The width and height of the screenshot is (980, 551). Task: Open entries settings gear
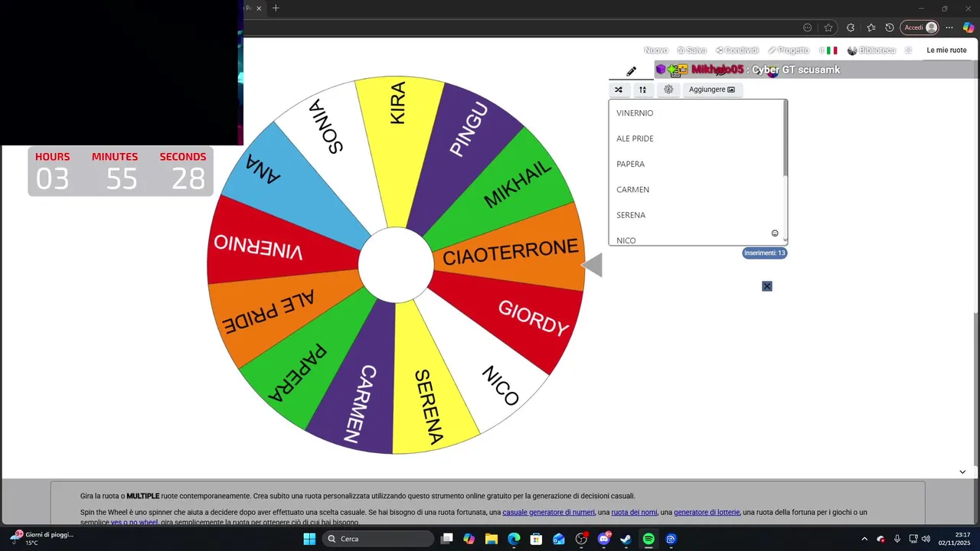[668, 90]
